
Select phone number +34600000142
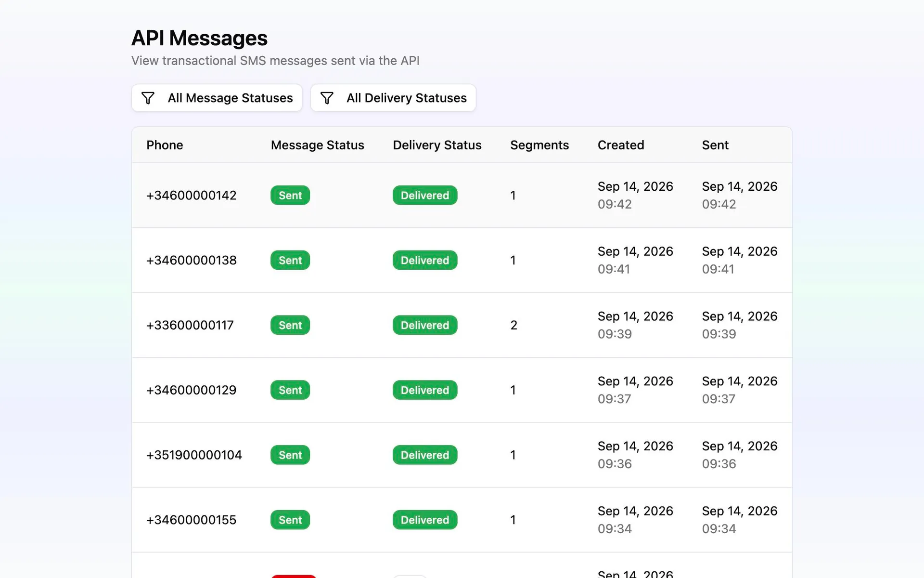click(192, 195)
